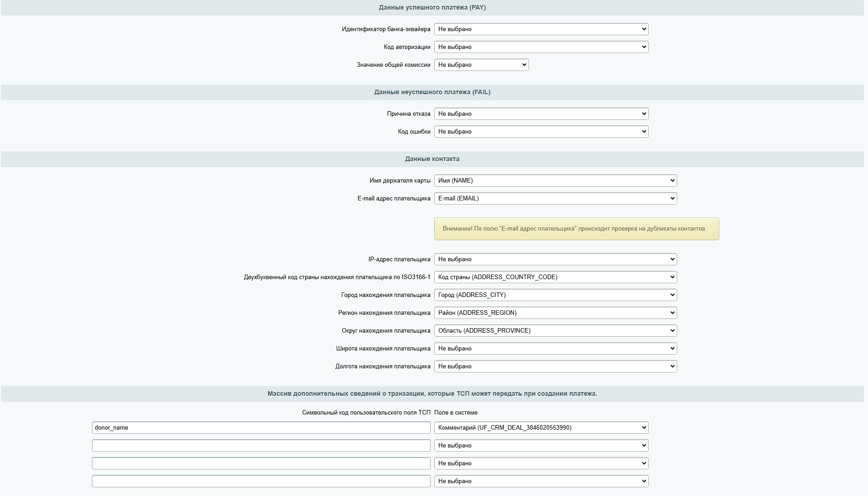Open the «Код ошибки» dropdown
Screen dimensions: 868x496
click(541, 131)
